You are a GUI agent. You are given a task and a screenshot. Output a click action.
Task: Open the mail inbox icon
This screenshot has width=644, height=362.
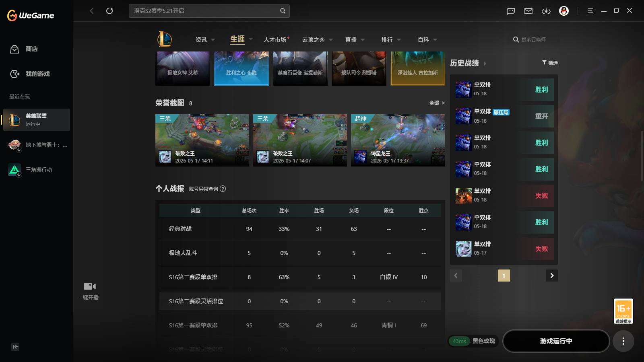coord(528,11)
